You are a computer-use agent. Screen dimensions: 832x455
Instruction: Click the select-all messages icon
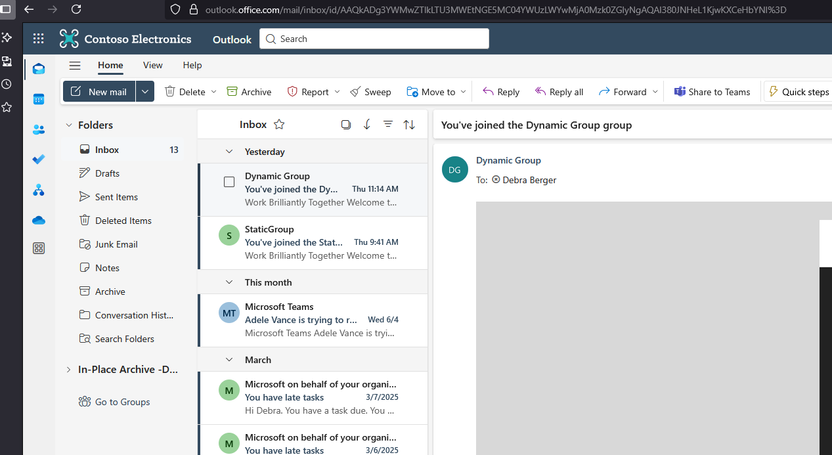(x=346, y=125)
